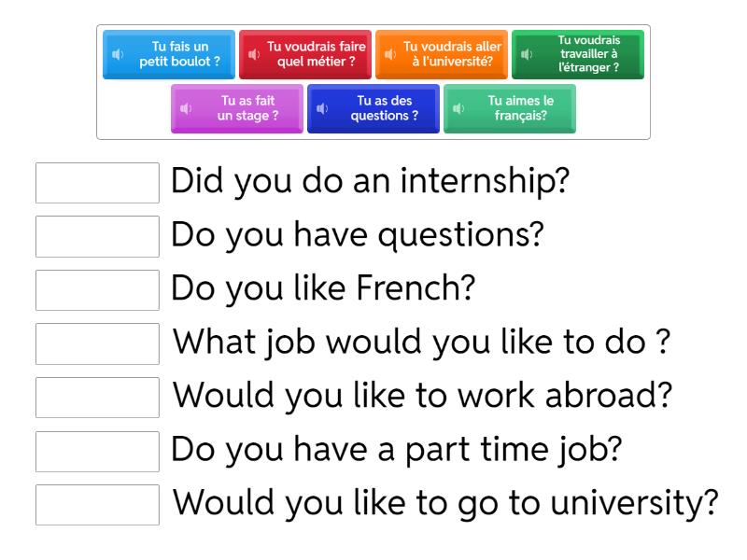Choose the teal 'Tu aimes le français?' tile
747x560 pixels.
[x=519, y=108]
